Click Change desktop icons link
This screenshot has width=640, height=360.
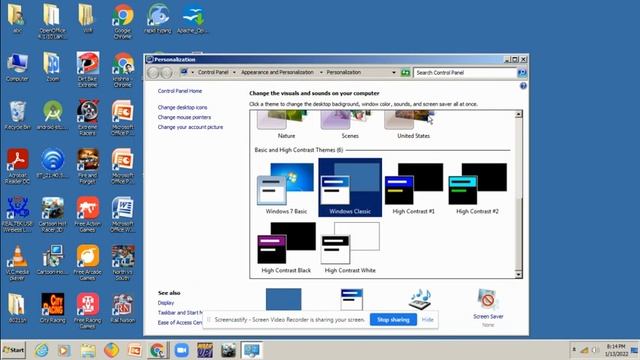coord(182,107)
